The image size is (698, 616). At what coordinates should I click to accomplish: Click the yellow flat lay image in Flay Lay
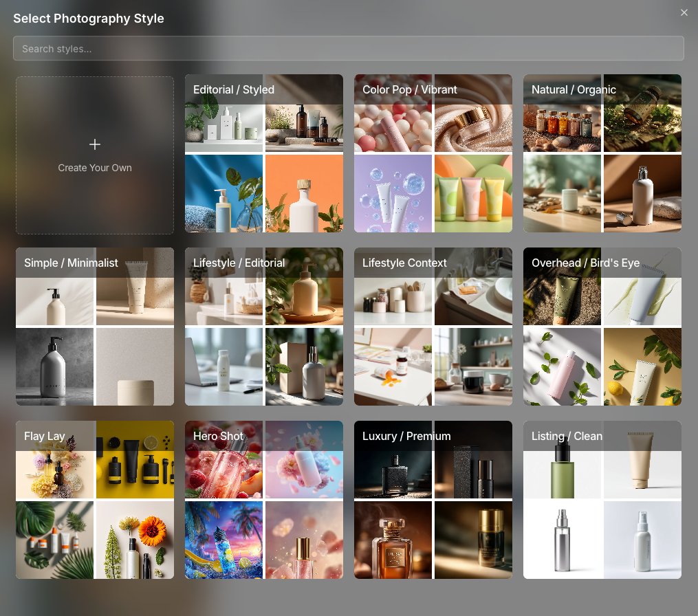coord(135,459)
